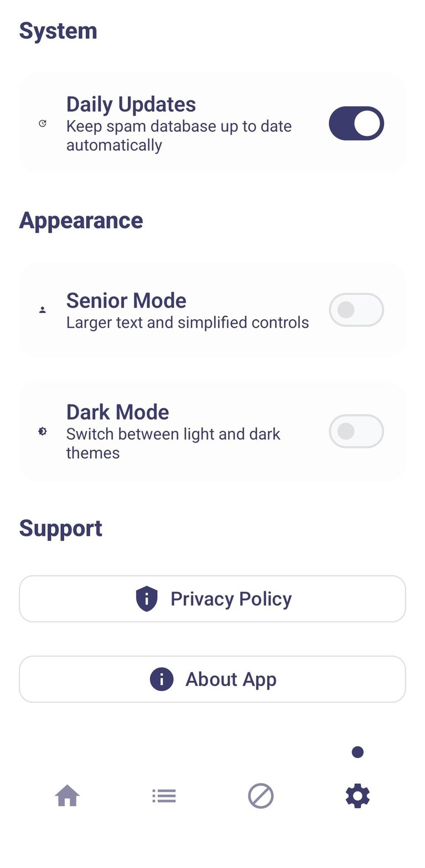This screenshot has height=868, width=425.
Task: Click the Daily Updates title text
Action: pos(131,105)
